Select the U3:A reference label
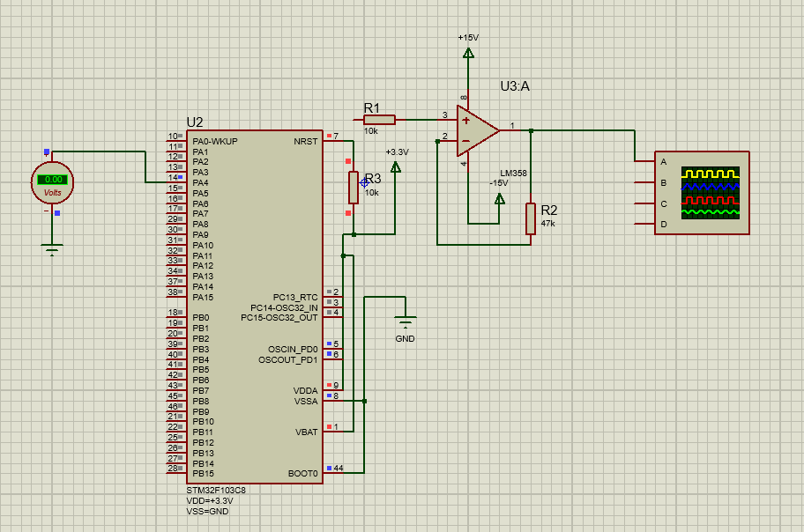The height and width of the screenshot is (532, 804). point(515,86)
